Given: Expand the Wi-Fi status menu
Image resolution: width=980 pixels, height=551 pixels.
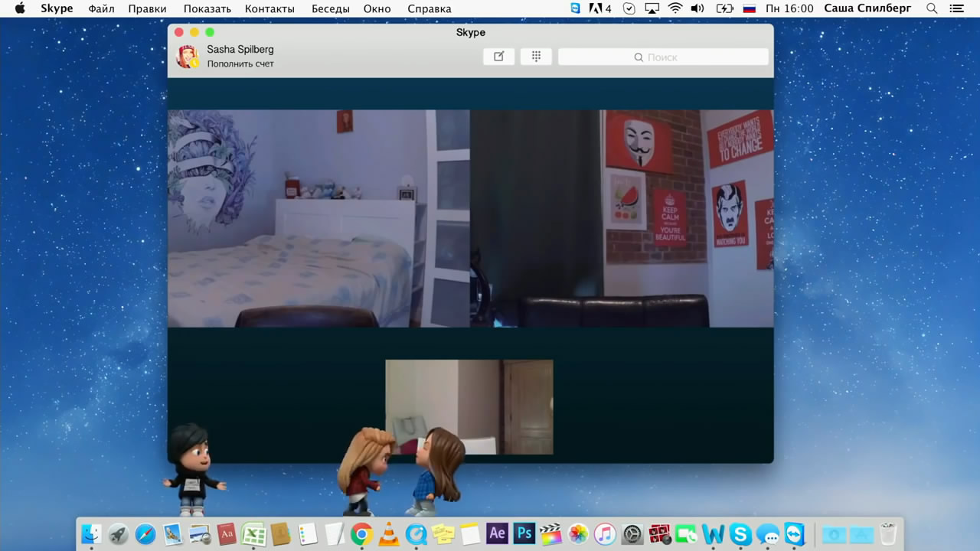Looking at the screenshot, I should (x=675, y=9).
